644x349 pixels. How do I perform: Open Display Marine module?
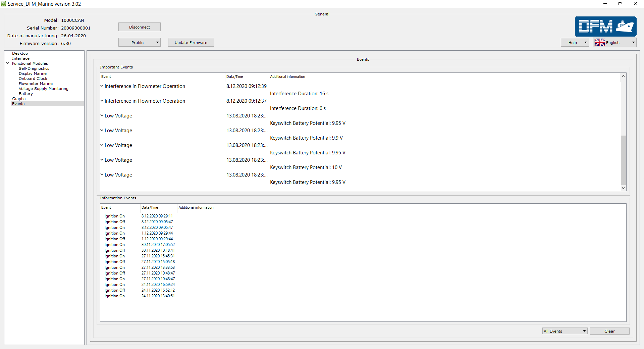[x=33, y=73]
